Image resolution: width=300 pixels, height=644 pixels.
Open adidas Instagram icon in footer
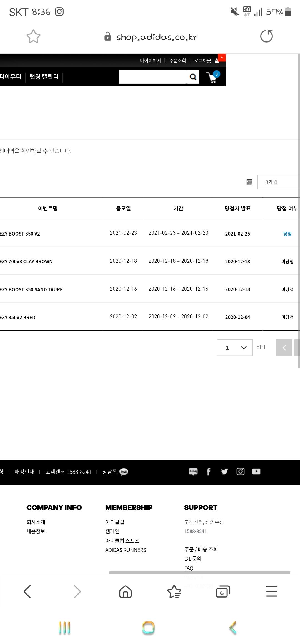coord(241,472)
